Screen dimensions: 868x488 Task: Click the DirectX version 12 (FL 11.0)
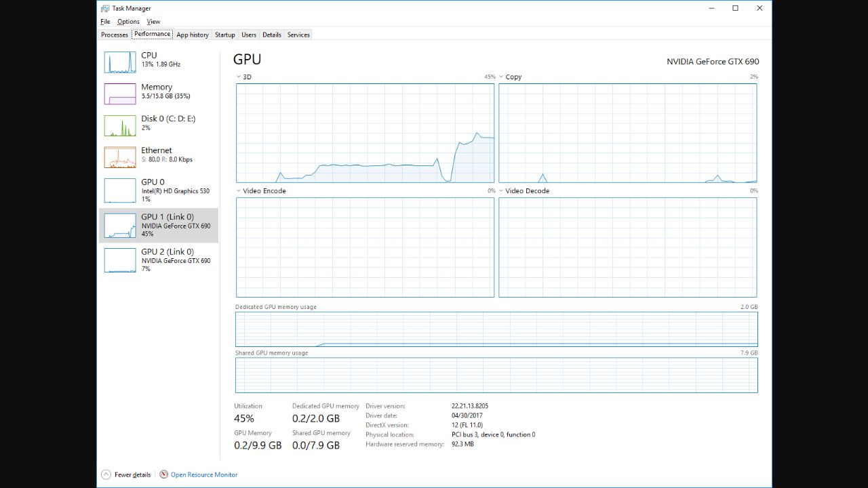467,425
